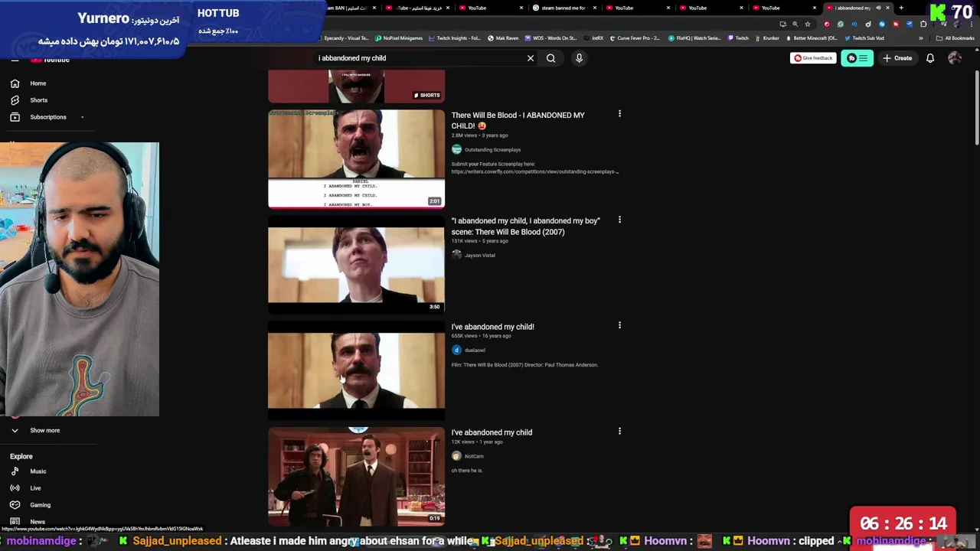This screenshot has height=551, width=980.
Task: Open a new browser tab with plus
Action: pos(901,8)
